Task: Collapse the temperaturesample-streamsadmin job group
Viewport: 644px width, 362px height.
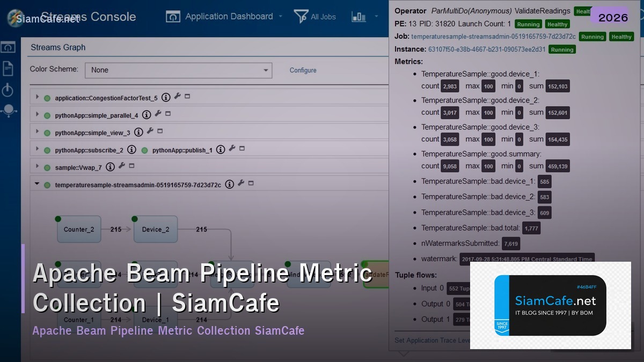Action: 37,183
